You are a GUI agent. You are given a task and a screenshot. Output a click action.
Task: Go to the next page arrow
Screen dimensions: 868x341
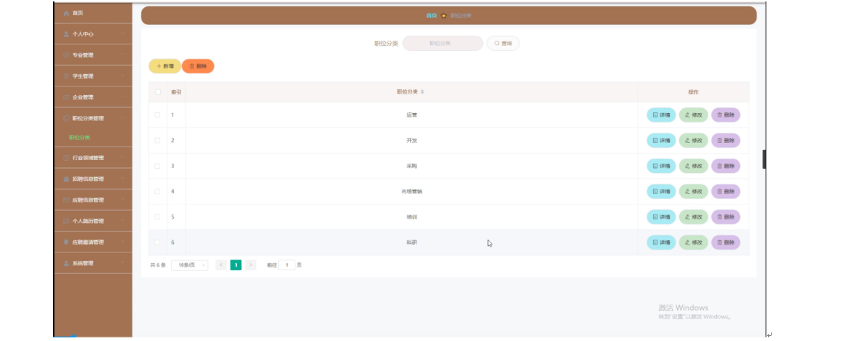(x=251, y=265)
